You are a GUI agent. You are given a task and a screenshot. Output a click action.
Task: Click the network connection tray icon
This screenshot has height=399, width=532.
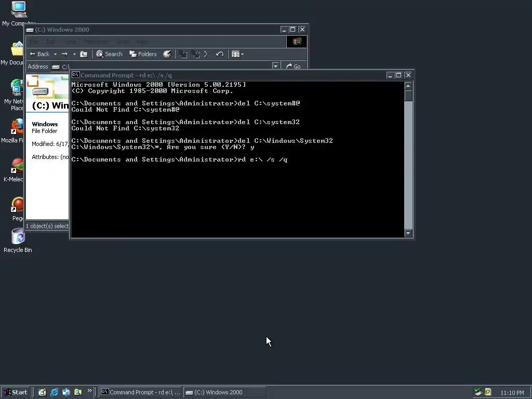[478, 392]
